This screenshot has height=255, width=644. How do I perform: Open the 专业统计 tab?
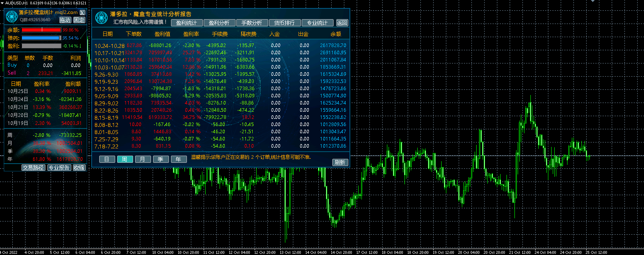point(317,23)
